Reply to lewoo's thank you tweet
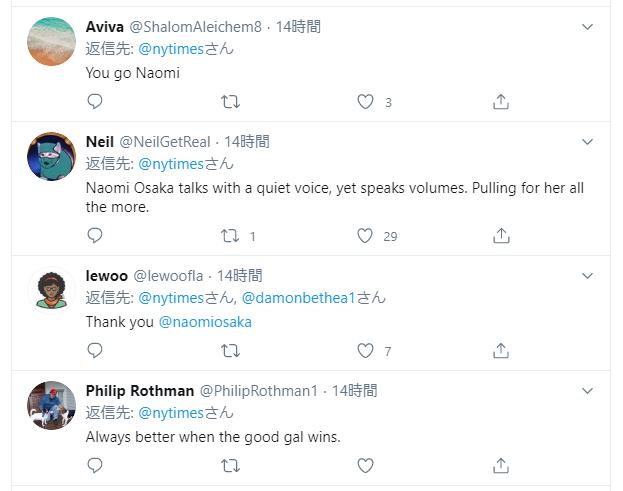The width and height of the screenshot is (623, 491). tap(95, 351)
